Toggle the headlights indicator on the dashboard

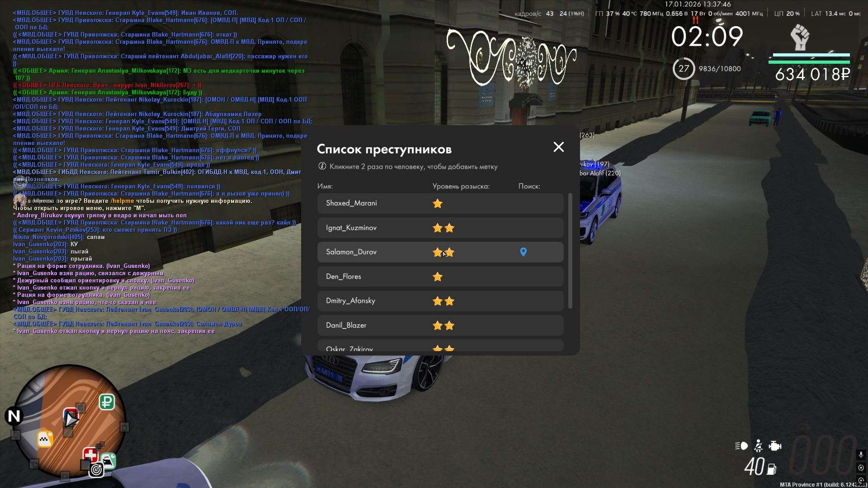(741, 446)
